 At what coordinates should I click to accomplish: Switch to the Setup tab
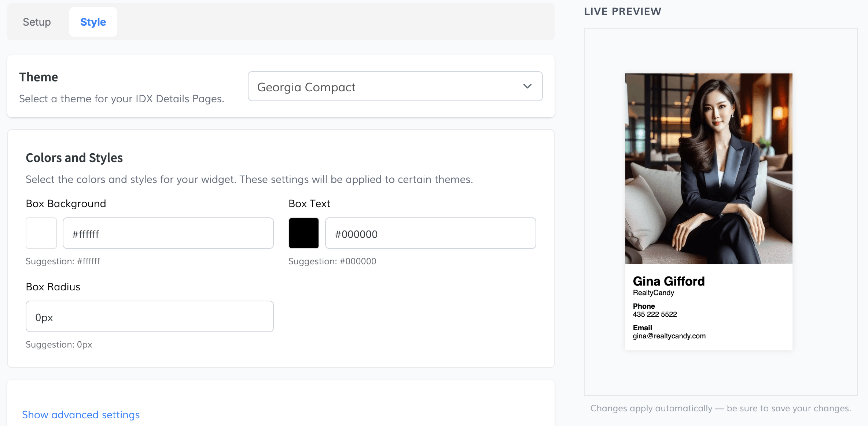[37, 22]
